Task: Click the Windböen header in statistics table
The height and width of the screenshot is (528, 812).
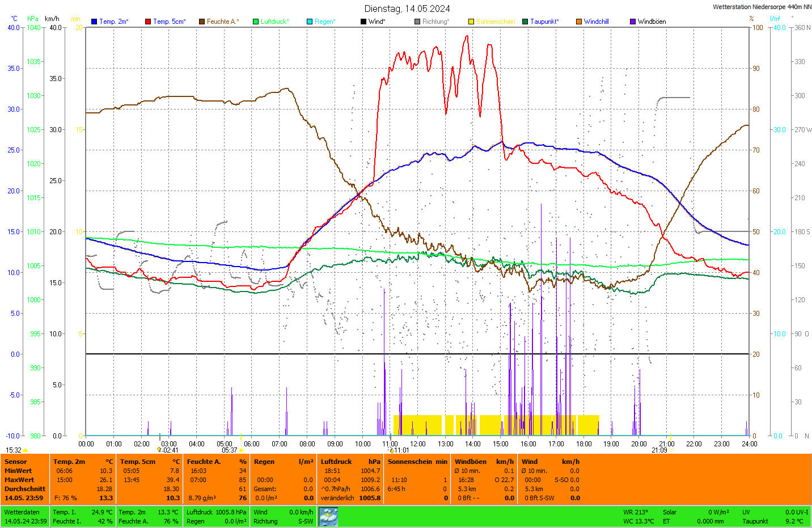Action: (471, 462)
